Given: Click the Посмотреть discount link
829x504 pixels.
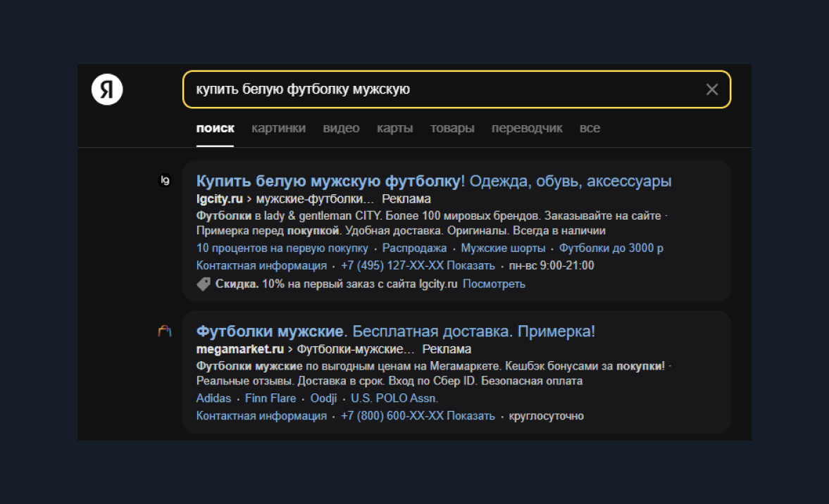Looking at the screenshot, I should click(x=494, y=284).
